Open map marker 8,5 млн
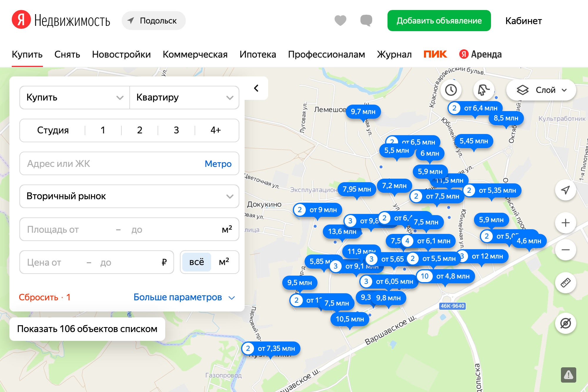This screenshot has height=392, width=588. click(506, 118)
